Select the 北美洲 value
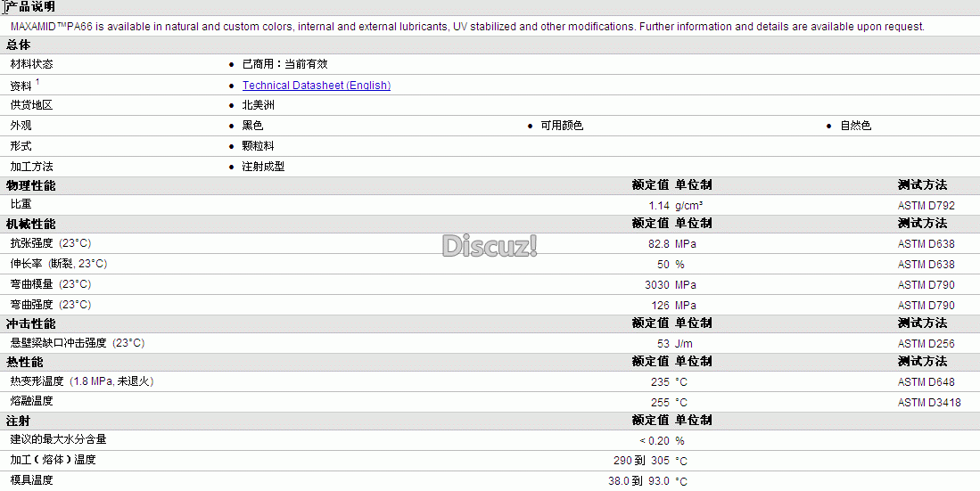 pyautogui.click(x=258, y=105)
